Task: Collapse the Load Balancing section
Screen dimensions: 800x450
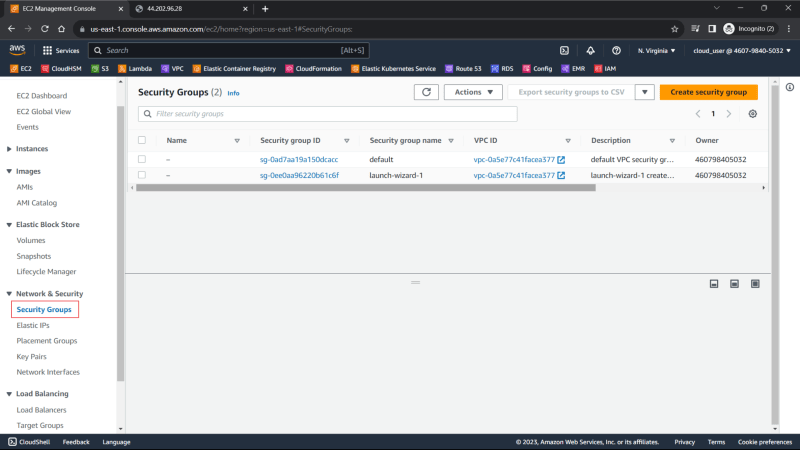Action: pyautogui.click(x=9, y=394)
